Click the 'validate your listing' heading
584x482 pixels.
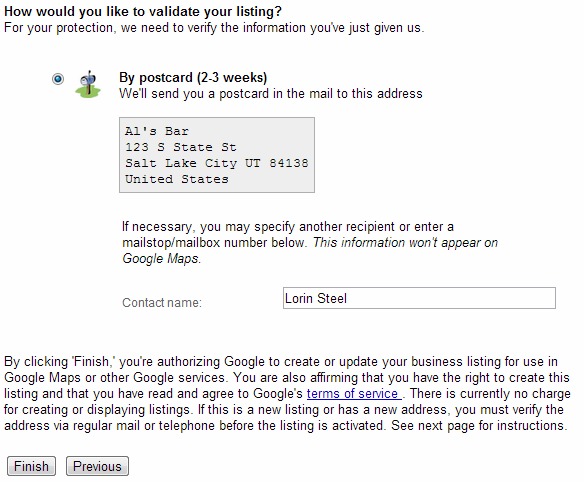coord(143,11)
